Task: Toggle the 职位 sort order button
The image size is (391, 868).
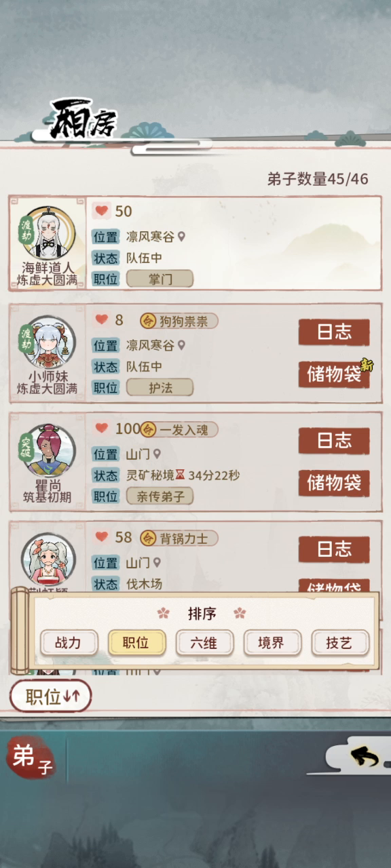Action: 51,696
